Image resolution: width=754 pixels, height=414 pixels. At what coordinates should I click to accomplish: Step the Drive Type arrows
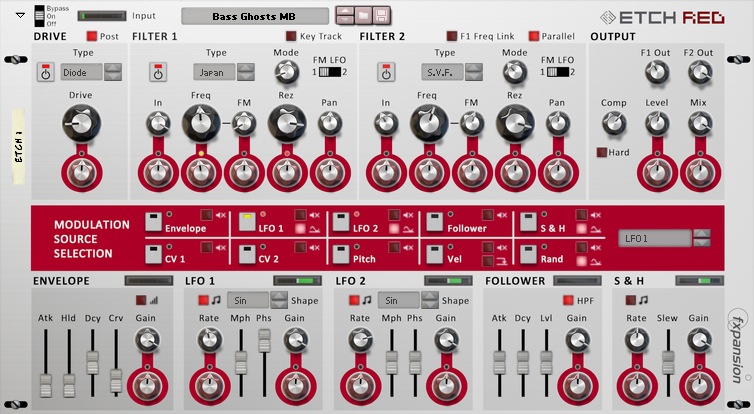point(113,73)
